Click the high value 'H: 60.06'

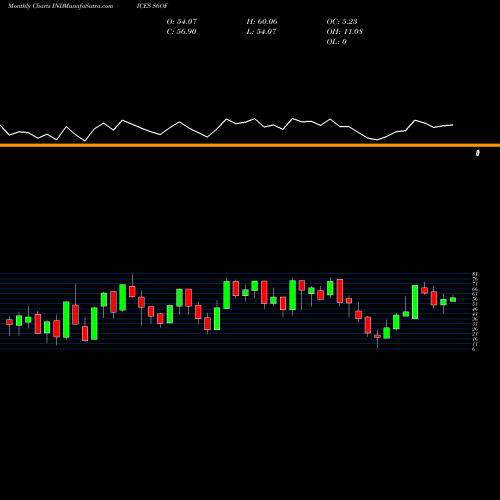[262, 21]
